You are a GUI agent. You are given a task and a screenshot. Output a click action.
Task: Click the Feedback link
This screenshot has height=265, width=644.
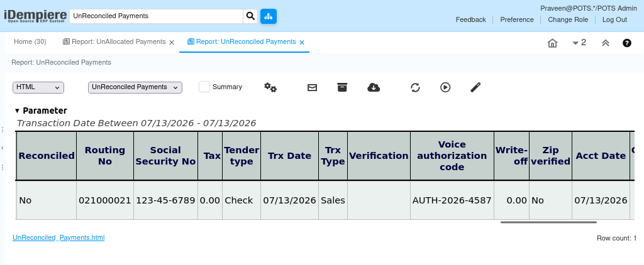(470, 19)
